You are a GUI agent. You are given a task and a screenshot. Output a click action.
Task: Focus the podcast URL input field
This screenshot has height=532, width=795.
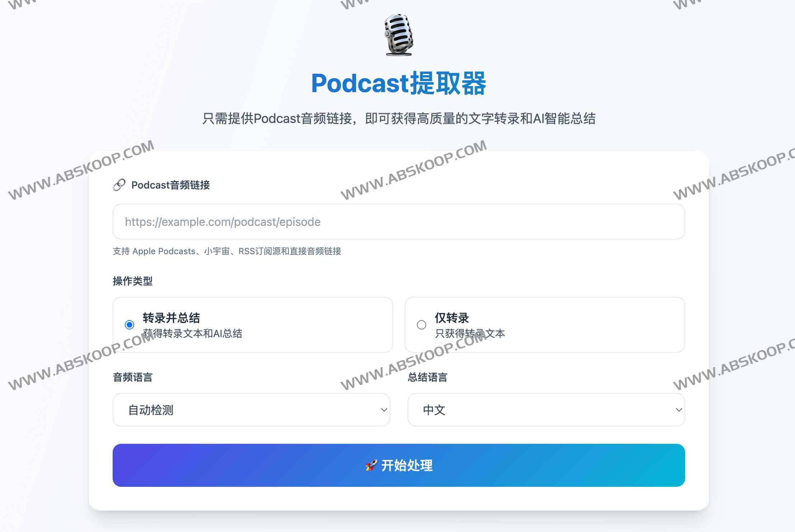coord(398,222)
